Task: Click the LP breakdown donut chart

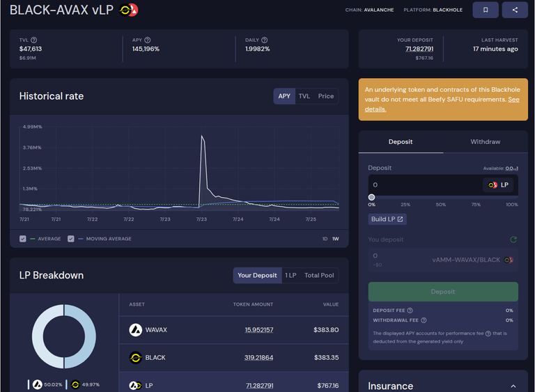Action: pos(64,336)
